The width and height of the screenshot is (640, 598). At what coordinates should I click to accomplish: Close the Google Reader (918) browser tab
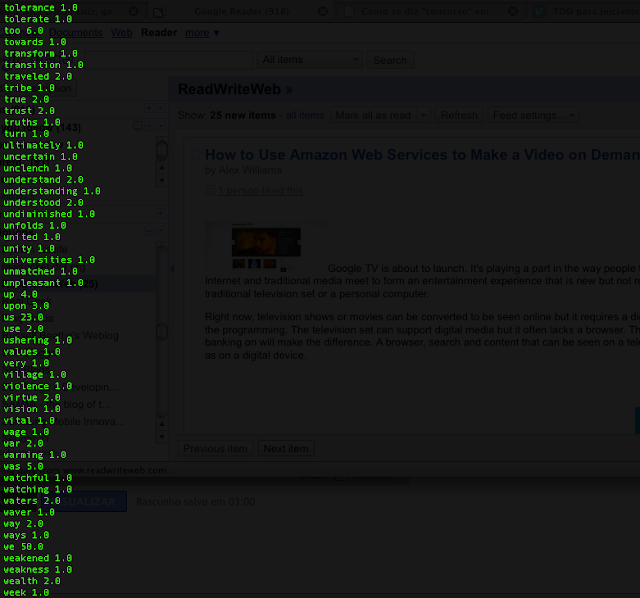tap(322, 11)
